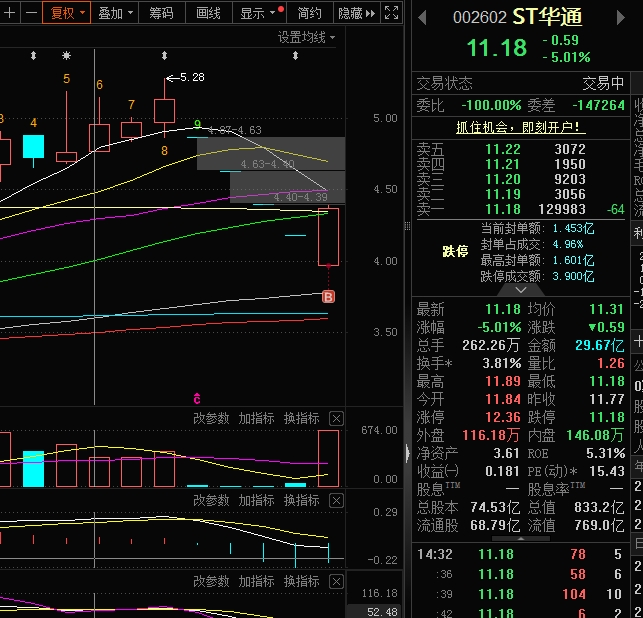Click 换指标 in the bottom indicator panel
The width and height of the screenshot is (643, 618).
[x=301, y=581]
